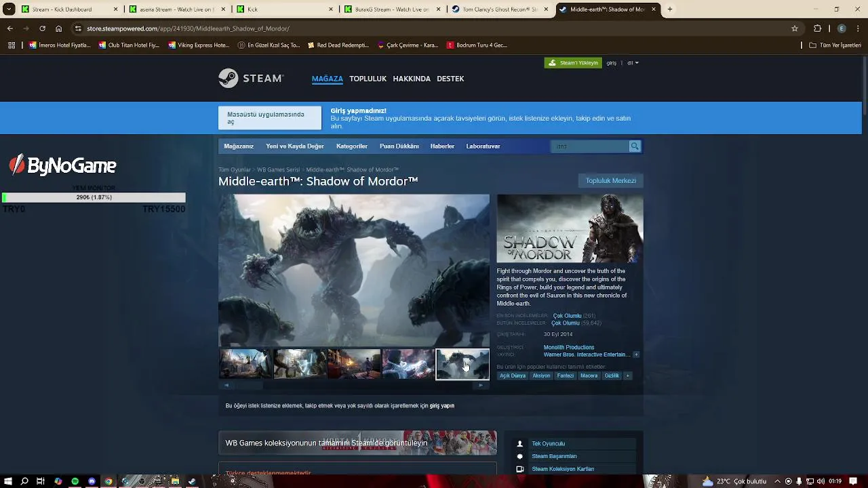Open Laboratuvar in store bar
The width and height of the screenshot is (868, 488).
click(x=483, y=146)
